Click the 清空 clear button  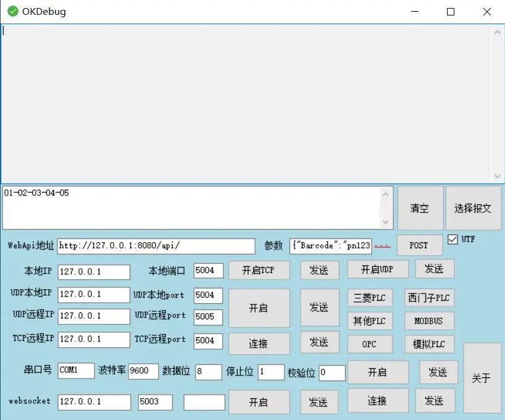[420, 208]
